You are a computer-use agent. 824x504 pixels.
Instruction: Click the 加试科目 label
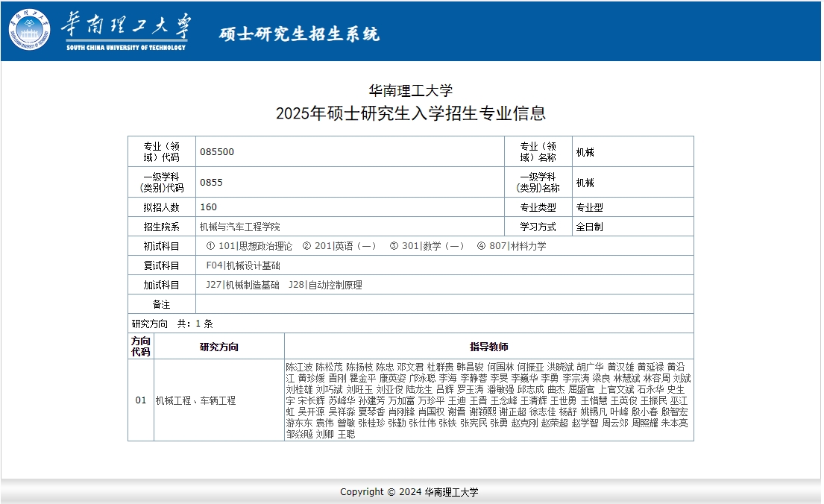[x=161, y=285]
